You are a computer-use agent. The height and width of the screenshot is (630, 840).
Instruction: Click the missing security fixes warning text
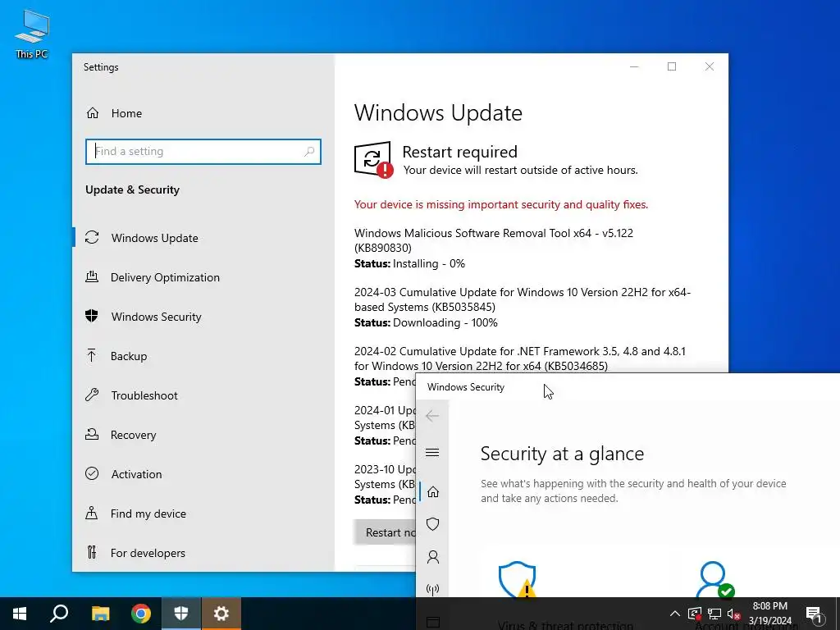click(x=501, y=204)
